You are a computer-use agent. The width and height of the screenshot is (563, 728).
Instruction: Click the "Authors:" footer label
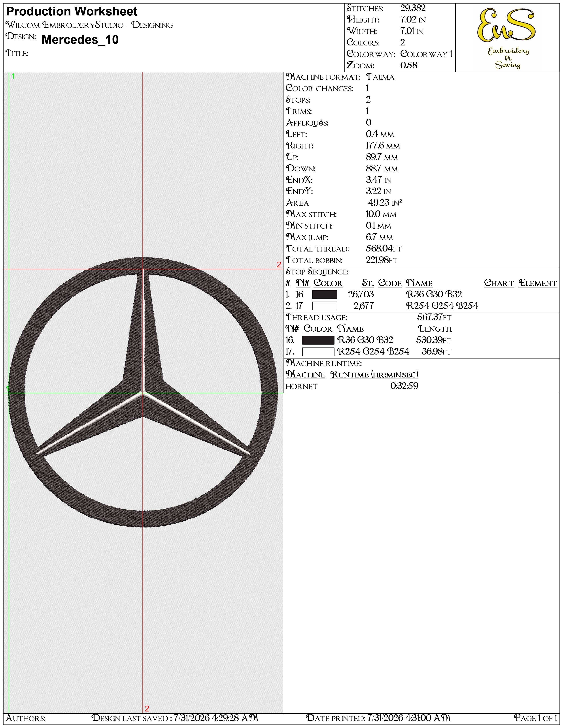coord(26,718)
